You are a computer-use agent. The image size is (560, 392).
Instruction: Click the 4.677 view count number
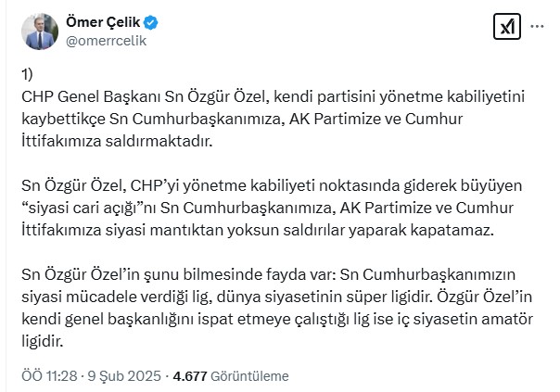point(190,376)
